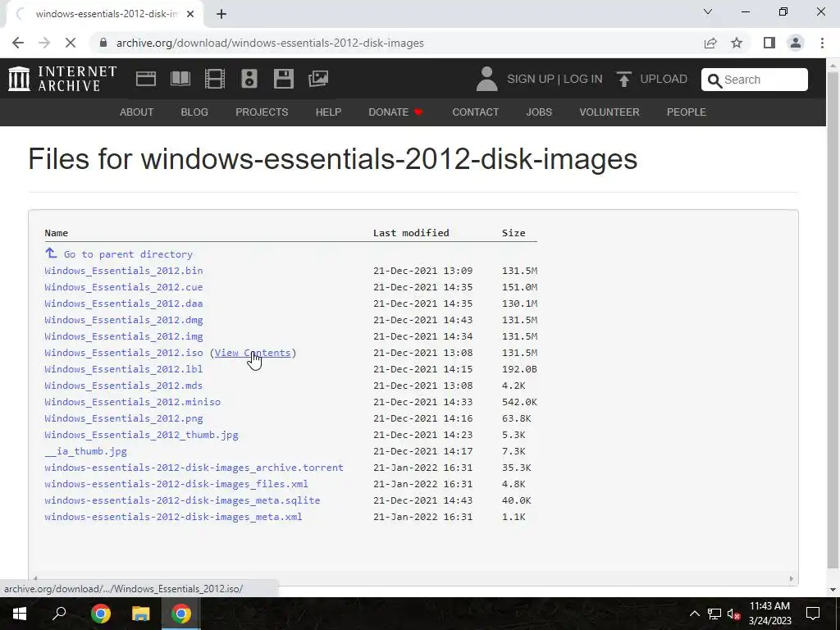Image resolution: width=840 pixels, height=630 pixels.
Task: Download Windows_Essentials_2012.daa
Action: pos(124,304)
